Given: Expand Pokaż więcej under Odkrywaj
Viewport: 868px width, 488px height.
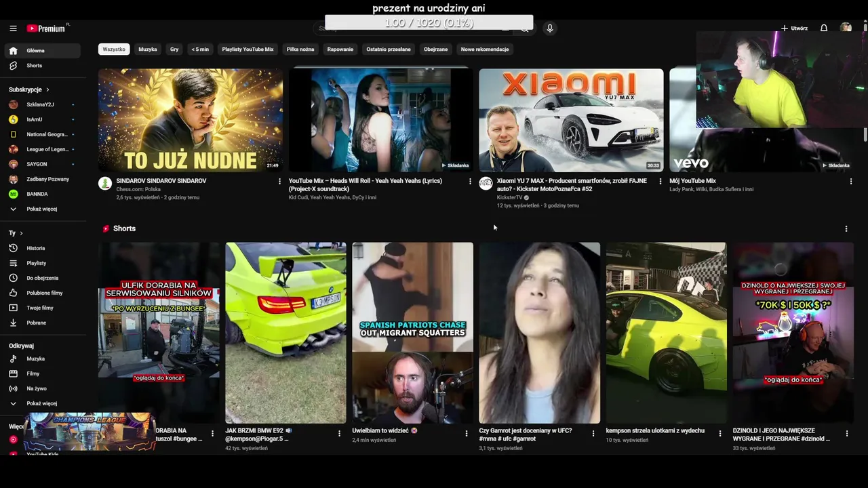Looking at the screenshot, I should (42, 403).
